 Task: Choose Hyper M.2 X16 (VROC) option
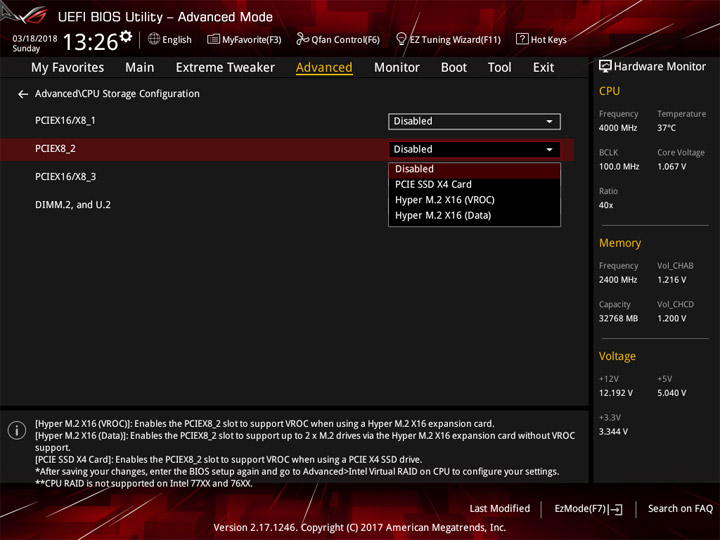474,200
